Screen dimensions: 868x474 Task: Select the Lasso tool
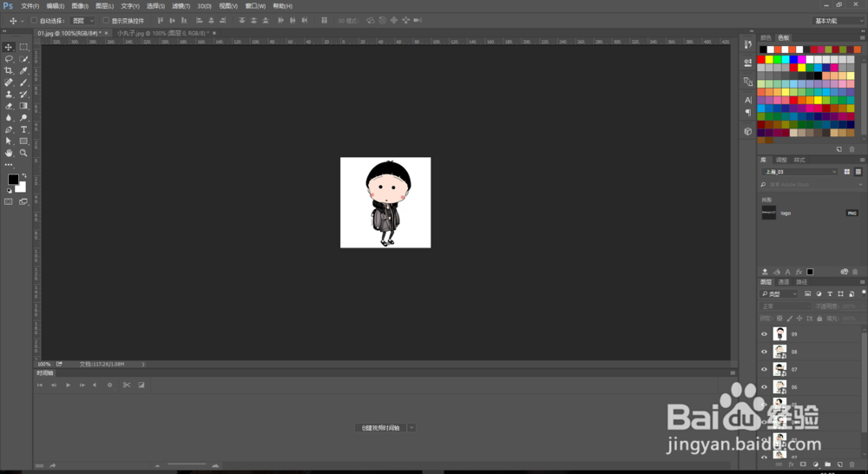[x=9, y=59]
